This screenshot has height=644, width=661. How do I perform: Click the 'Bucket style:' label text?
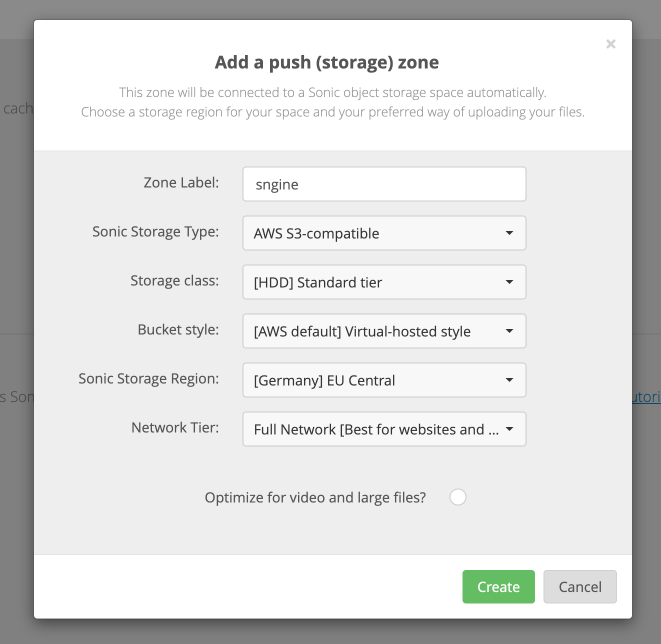click(178, 329)
